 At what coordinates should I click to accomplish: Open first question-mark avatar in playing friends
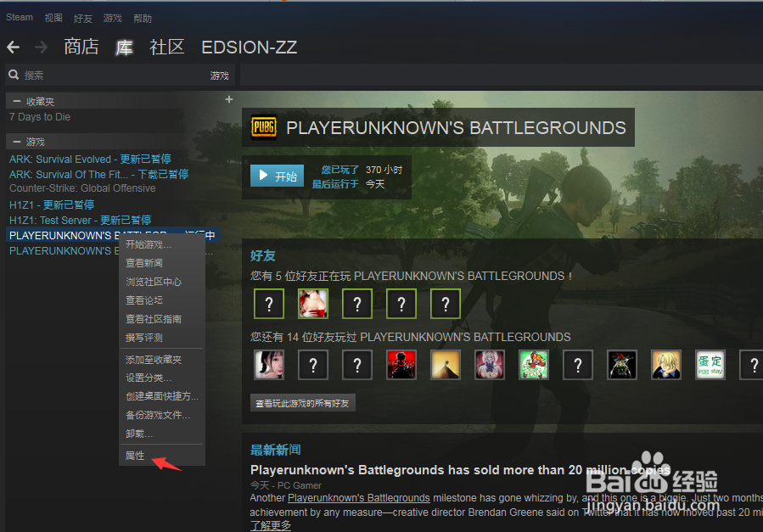click(268, 304)
